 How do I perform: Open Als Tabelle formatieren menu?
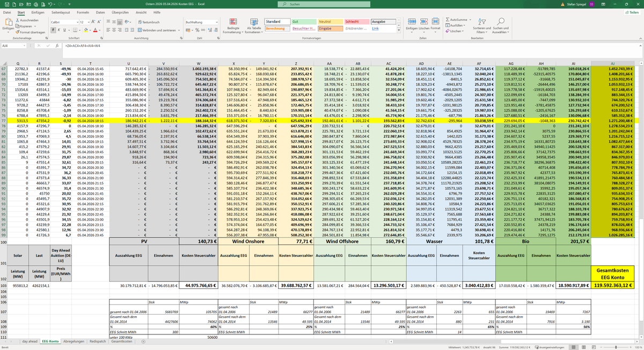254,25
